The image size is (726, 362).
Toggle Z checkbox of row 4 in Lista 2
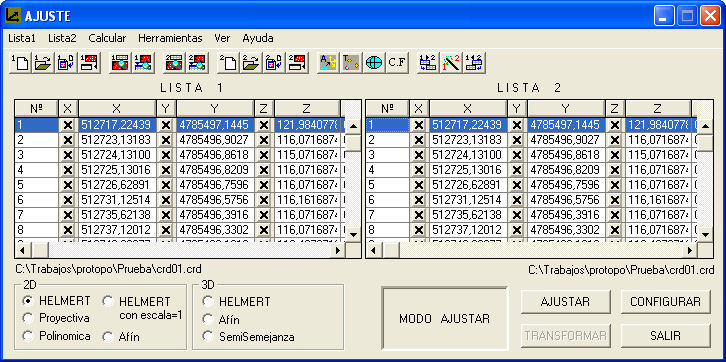pyautogui.click(x=615, y=170)
